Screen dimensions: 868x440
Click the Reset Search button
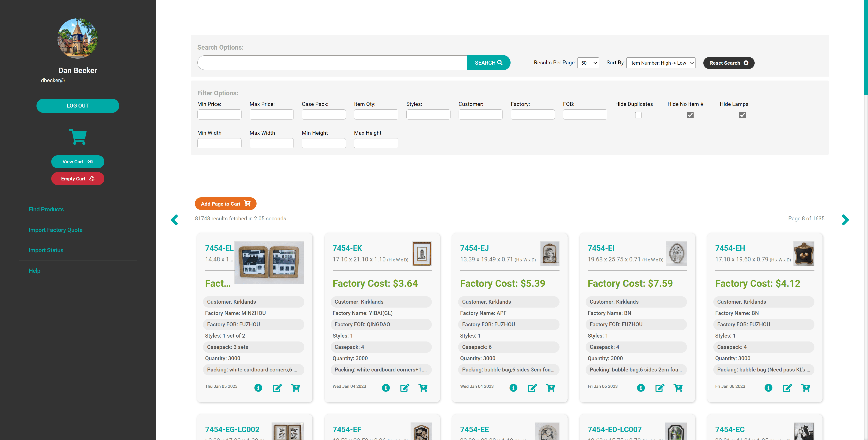click(729, 63)
